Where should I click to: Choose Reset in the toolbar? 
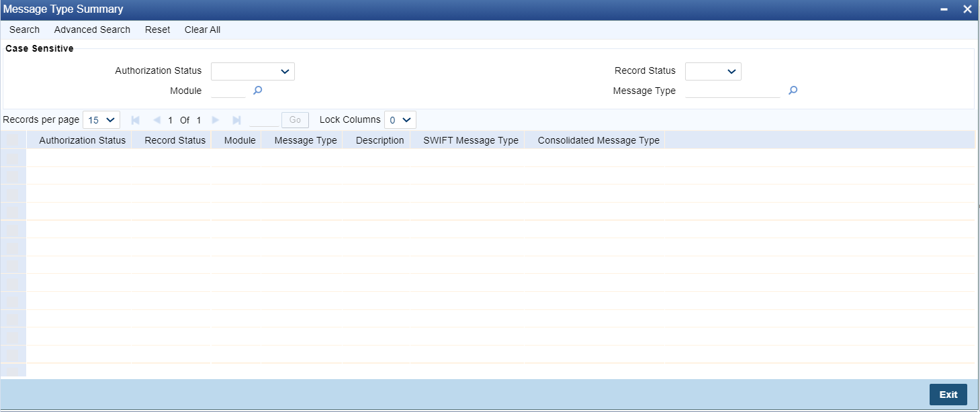pos(158,30)
